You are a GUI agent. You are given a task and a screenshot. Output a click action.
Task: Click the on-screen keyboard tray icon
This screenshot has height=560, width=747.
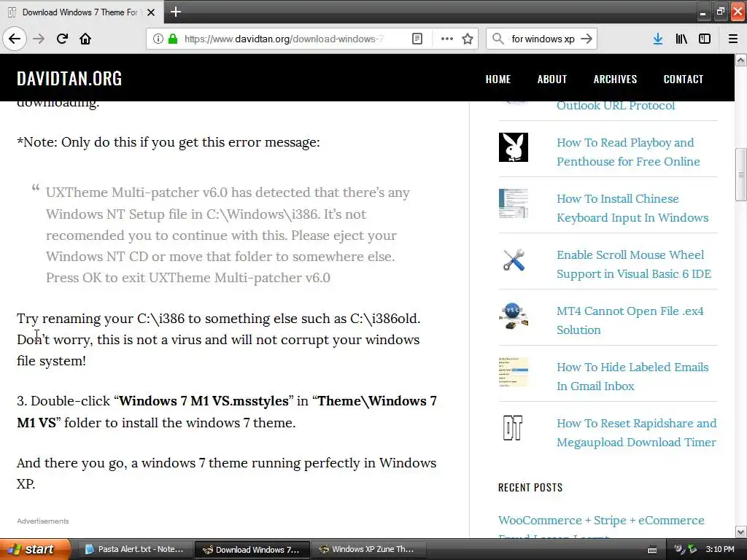click(x=652, y=550)
